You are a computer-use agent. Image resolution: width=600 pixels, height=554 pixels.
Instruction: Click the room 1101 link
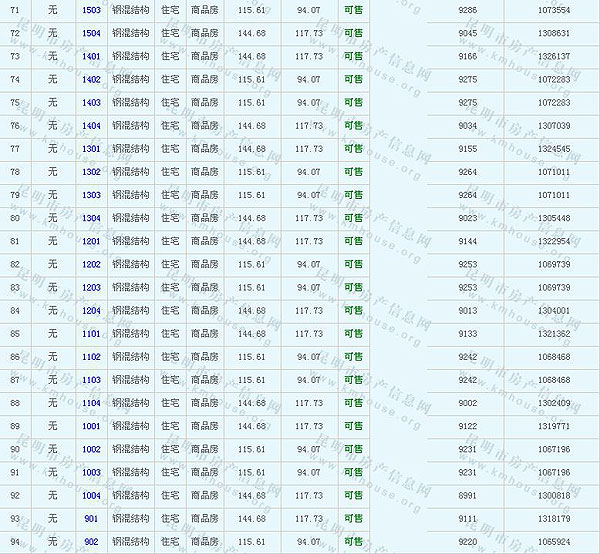coord(91,334)
